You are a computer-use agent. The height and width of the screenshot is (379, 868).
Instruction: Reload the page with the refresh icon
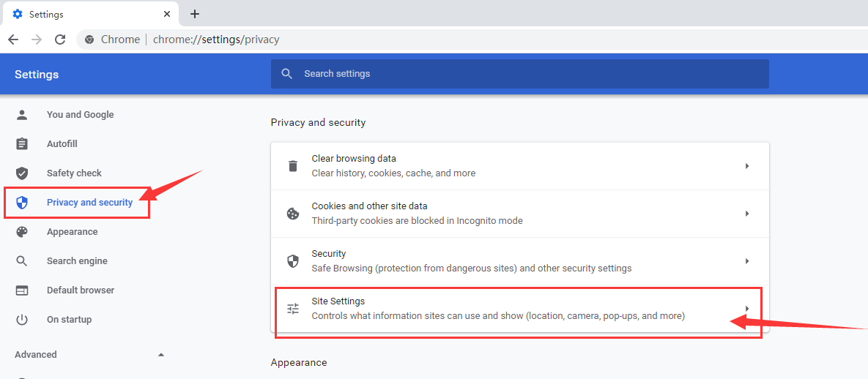(60, 40)
